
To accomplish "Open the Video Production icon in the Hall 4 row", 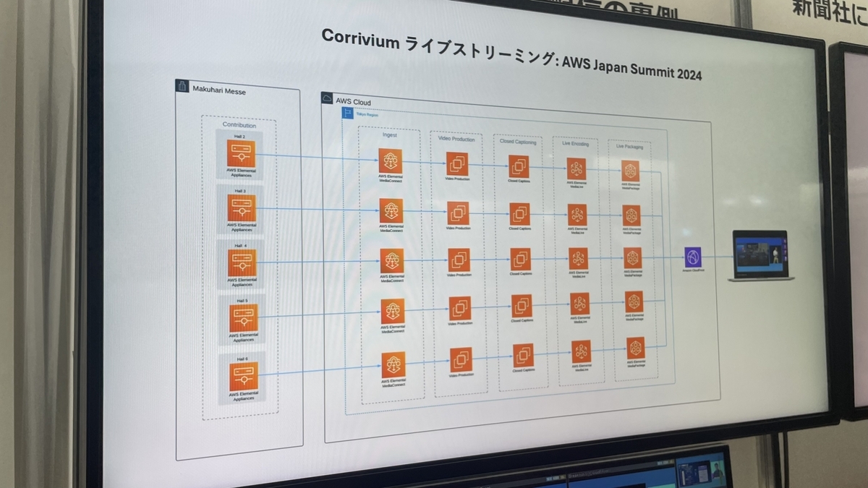I will 459,260.
